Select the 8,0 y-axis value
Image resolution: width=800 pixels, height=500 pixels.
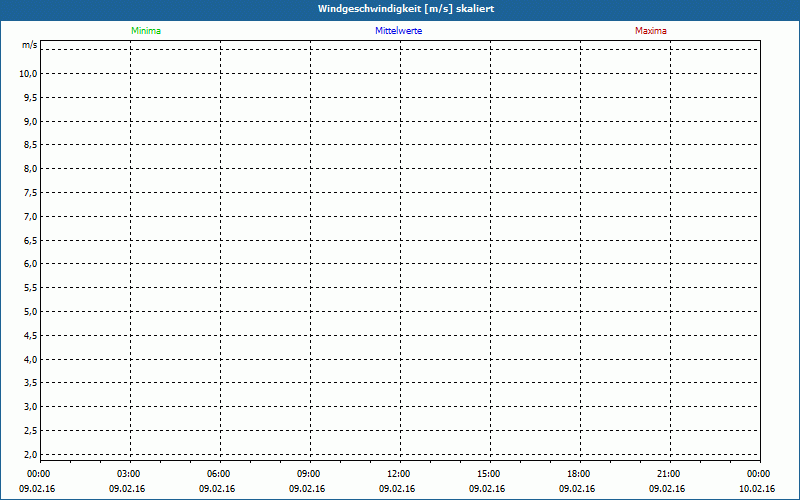[x=31, y=169]
